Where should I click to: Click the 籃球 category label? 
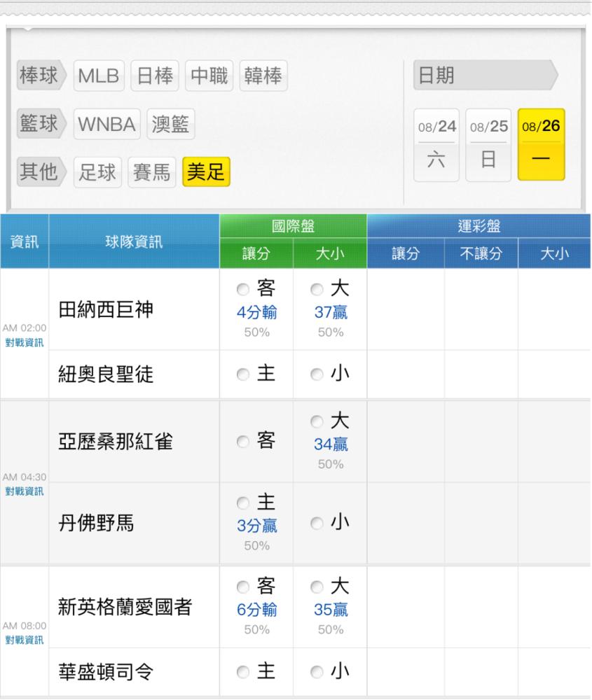(x=41, y=123)
